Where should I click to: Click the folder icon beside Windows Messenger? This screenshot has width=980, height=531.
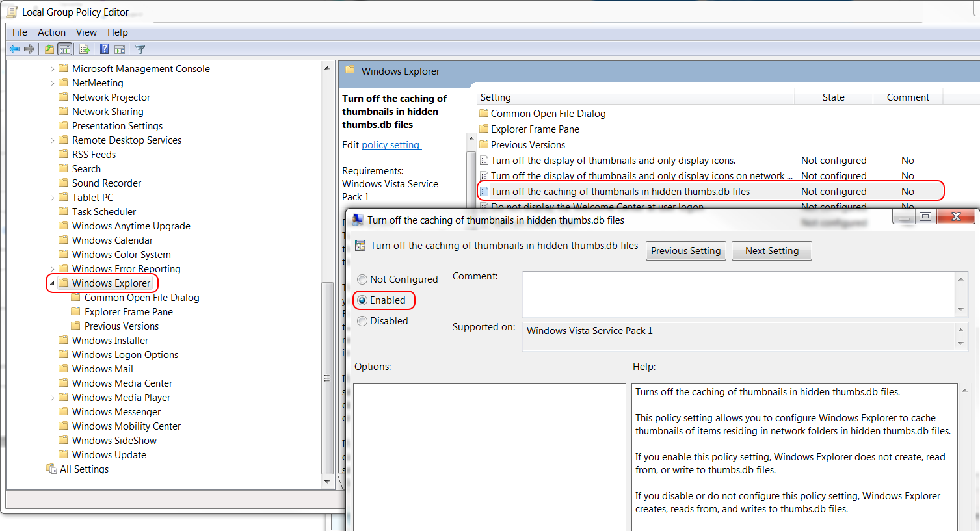[63, 411]
